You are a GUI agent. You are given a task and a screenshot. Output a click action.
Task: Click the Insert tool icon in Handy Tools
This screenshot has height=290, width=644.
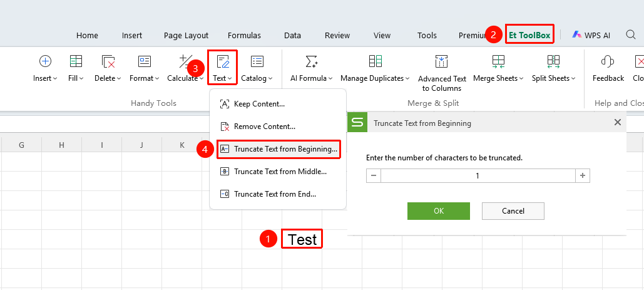pyautogui.click(x=45, y=61)
